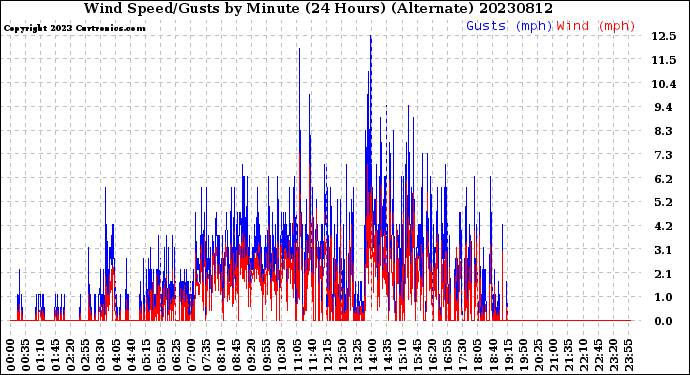Click the 18:05 time axis label
Image resolution: width=690 pixels, height=375 pixels.
pos(477,355)
